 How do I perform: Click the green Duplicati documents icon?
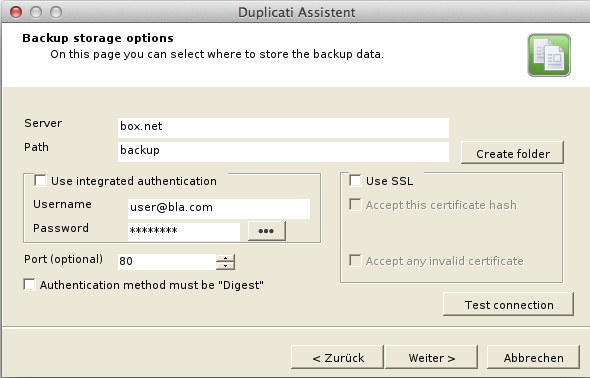(x=549, y=55)
